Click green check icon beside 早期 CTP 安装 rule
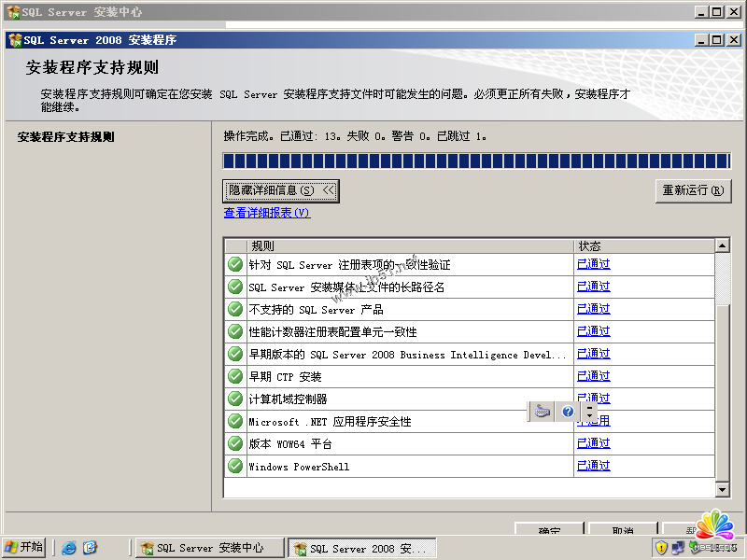 tap(235, 376)
